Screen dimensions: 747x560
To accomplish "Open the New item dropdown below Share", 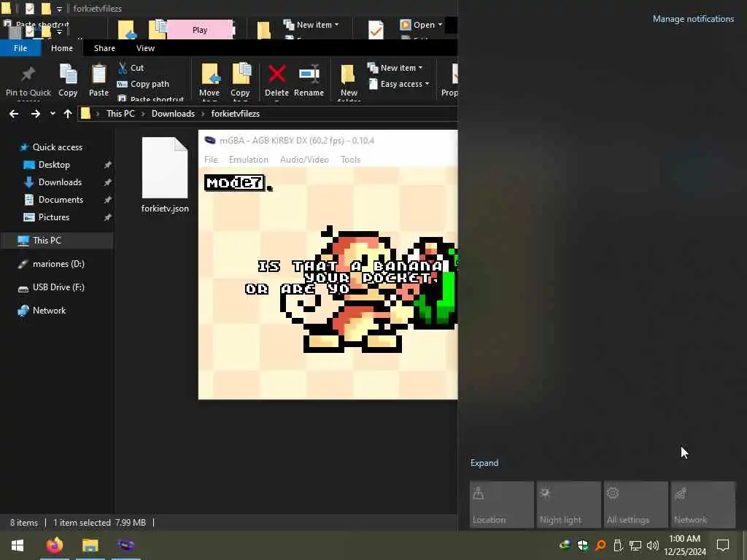I will [x=395, y=68].
